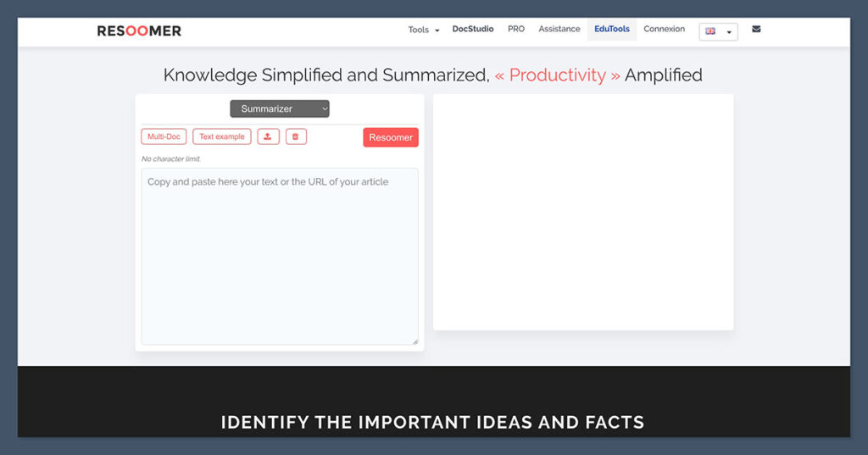The image size is (868, 455).
Task: Click the upload file icon button
Action: tap(268, 136)
